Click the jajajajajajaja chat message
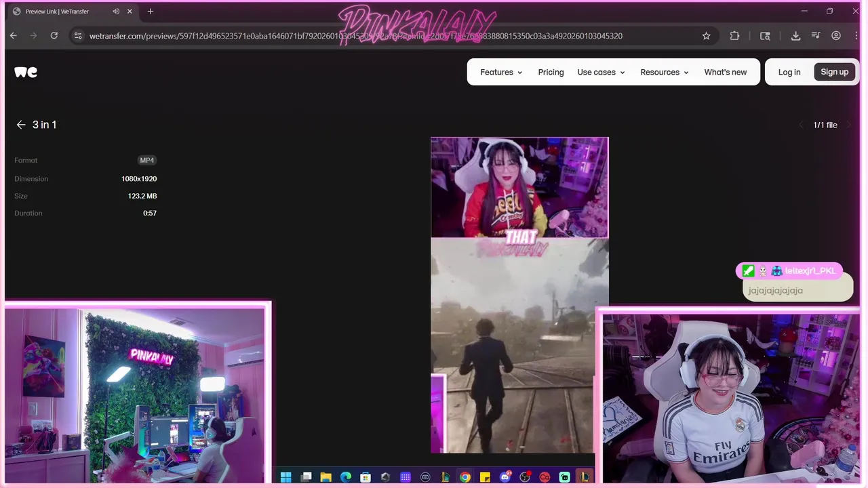The width and height of the screenshot is (868, 488). (775, 290)
